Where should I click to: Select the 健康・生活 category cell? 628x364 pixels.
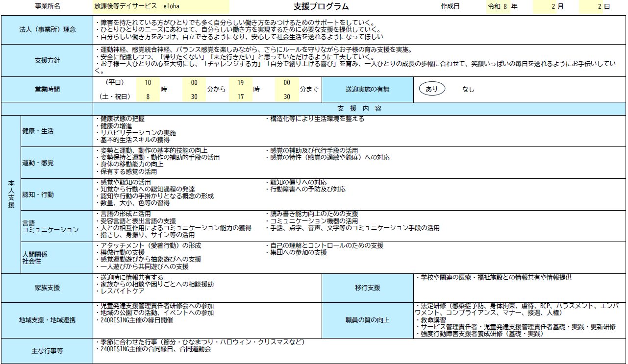56,131
